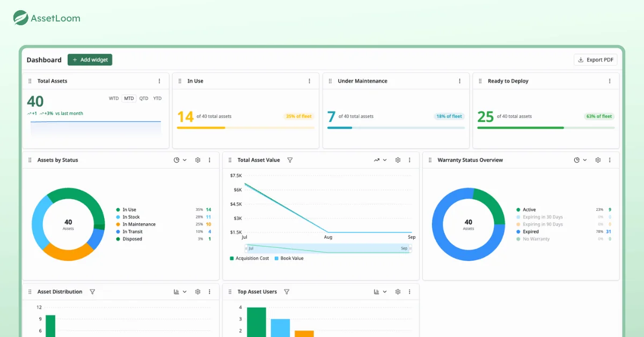This screenshot has width=644, height=337.
Task: Open Asset Distribution more options
Action: (x=209, y=292)
